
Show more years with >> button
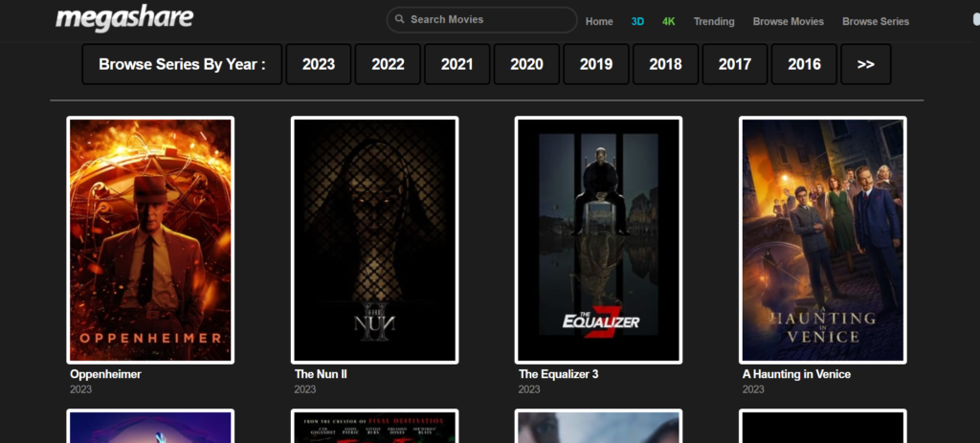click(866, 64)
